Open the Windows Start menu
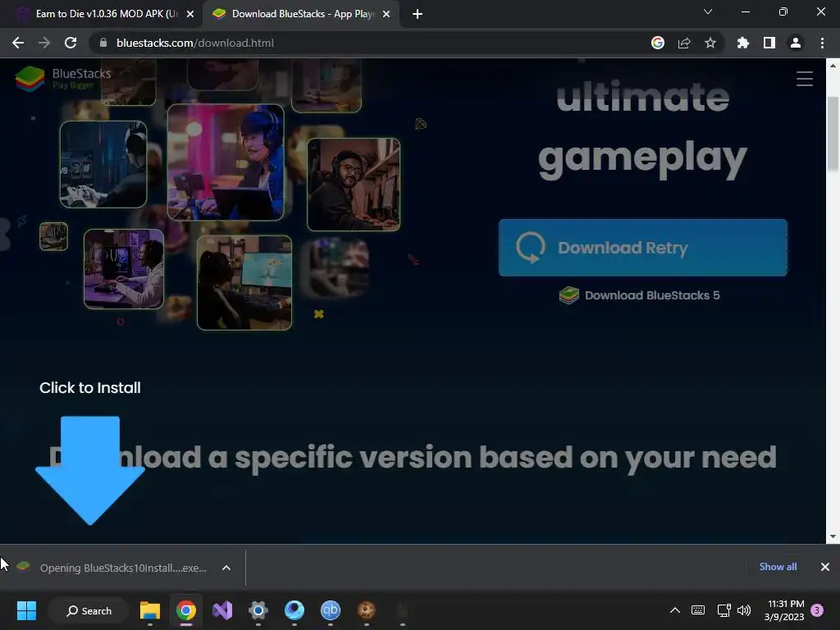This screenshot has width=840, height=630. (26, 610)
